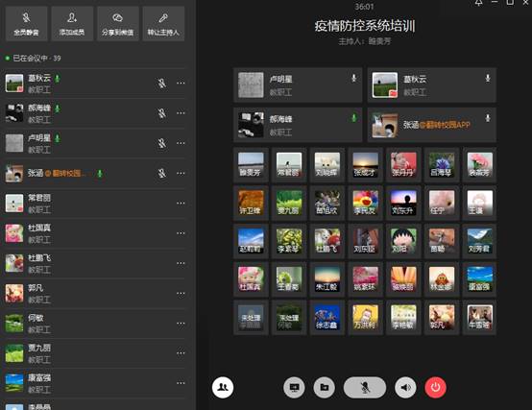Select the 万洪利 yellow grid tile
This screenshot has width=532, height=410.
click(x=365, y=317)
